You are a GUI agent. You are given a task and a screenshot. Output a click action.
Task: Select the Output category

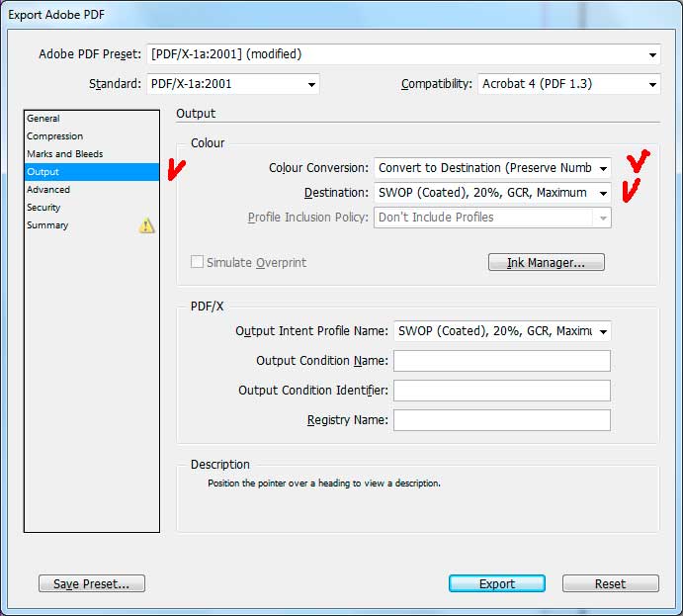92,172
